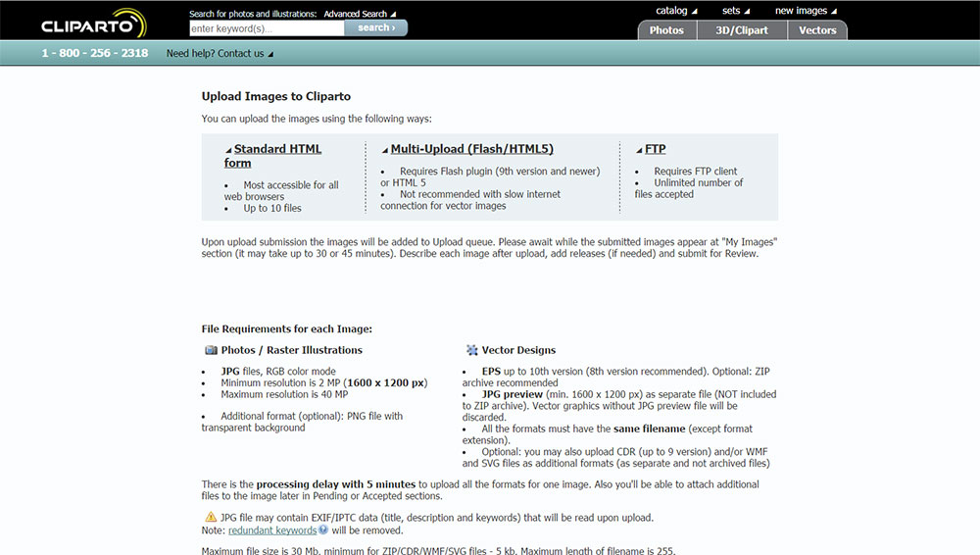Expand Advanced Search options
Viewport: 980px width, 555px height.
tap(360, 14)
